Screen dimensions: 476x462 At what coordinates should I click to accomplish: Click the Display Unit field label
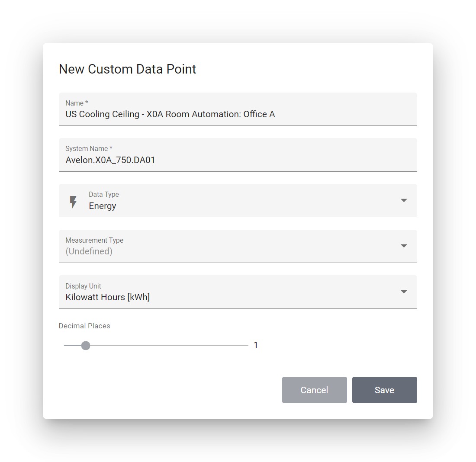[83, 286]
